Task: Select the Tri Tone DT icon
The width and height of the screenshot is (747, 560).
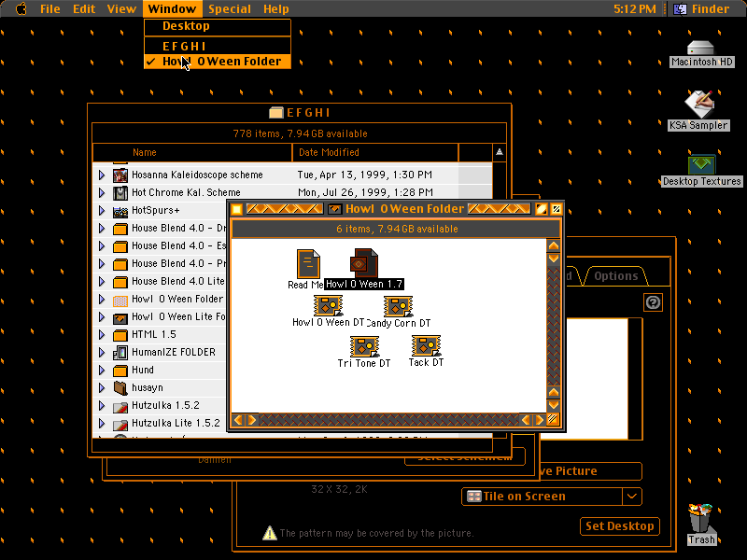Action: tap(364, 346)
